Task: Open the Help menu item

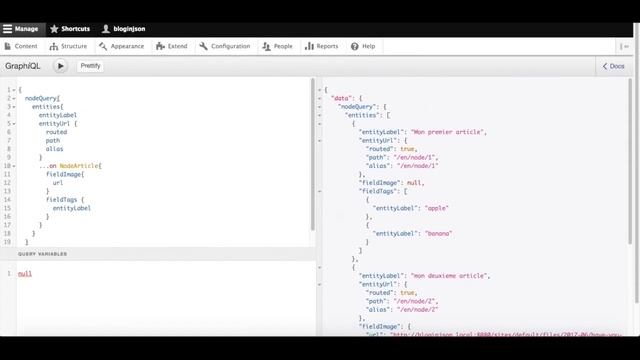Action: coord(363,46)
